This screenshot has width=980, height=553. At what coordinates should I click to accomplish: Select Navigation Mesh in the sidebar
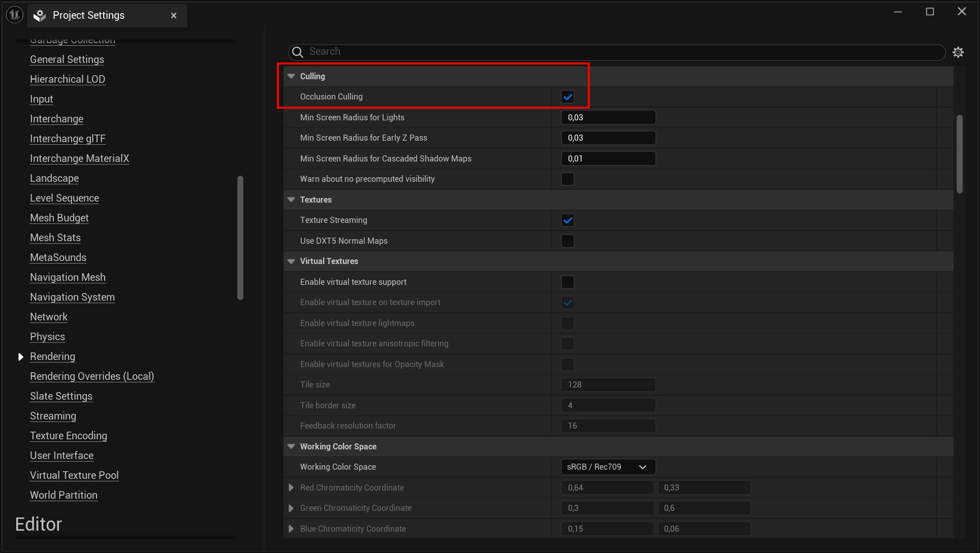coord(68,277)
